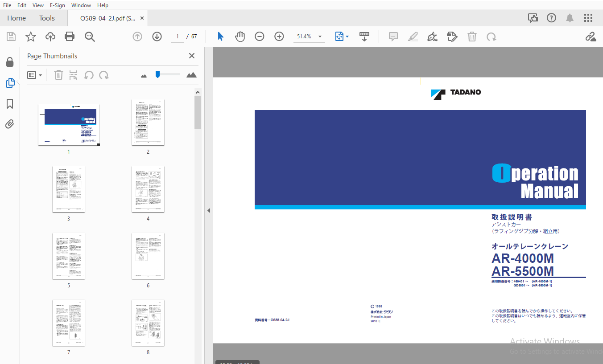Open the Attachments paperclip panel
Screen dimensions: 603x364
pos(10,124)
